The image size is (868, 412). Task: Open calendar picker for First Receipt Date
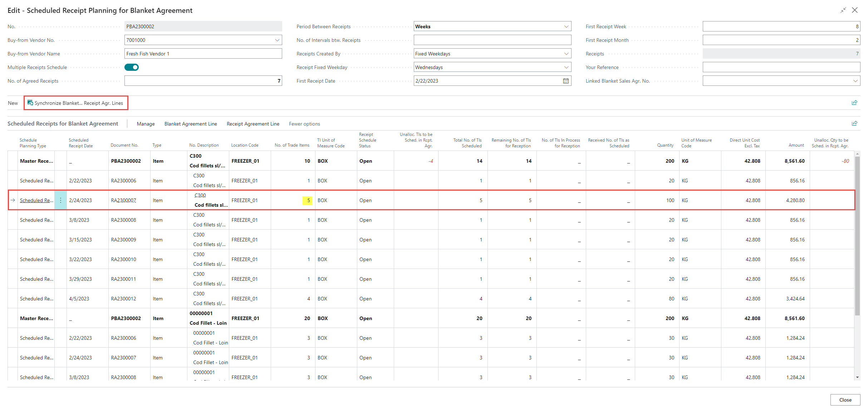click(x=566, y=81)
